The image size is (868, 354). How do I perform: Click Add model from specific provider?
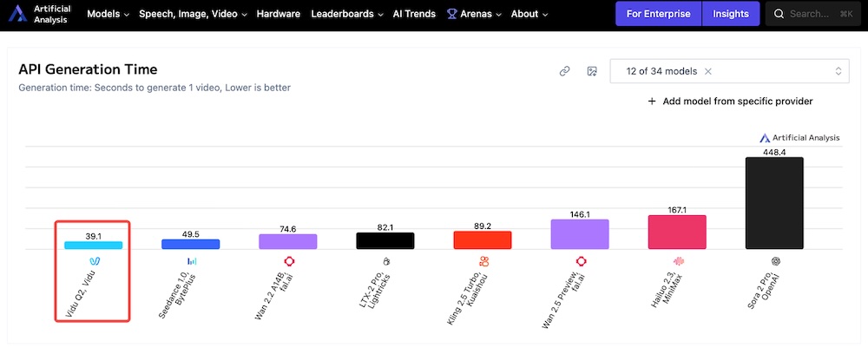point(730,102)
